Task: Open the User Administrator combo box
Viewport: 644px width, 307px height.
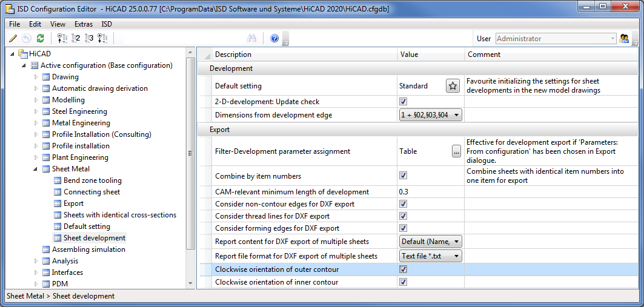Action: tap(556, 39)
